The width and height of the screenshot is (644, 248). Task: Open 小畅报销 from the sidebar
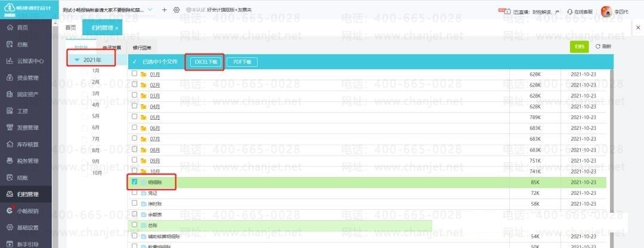pos(24,211)
